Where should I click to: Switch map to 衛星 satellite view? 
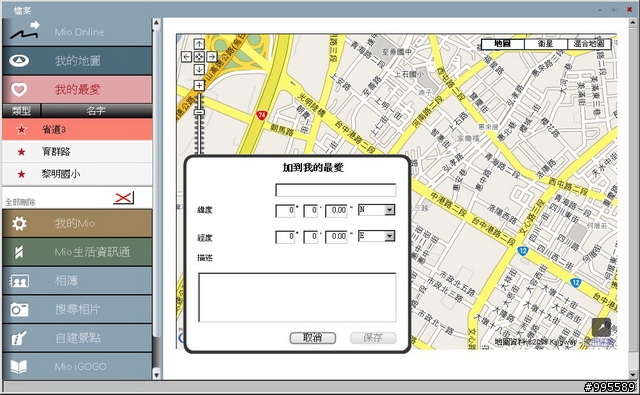pyautogui.click(x=546, y=44)
